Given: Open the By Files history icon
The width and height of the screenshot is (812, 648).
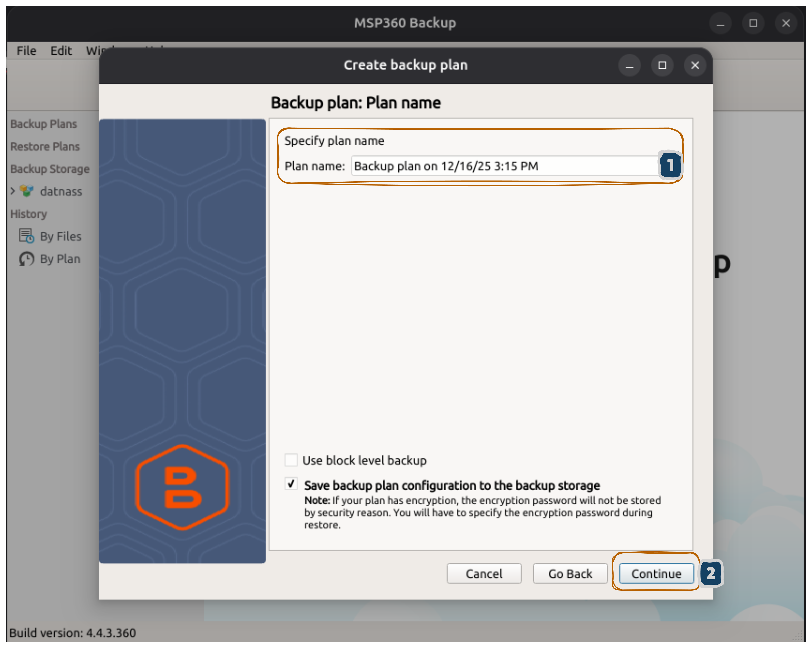Looking at the screenshot, I should [26, 236].
